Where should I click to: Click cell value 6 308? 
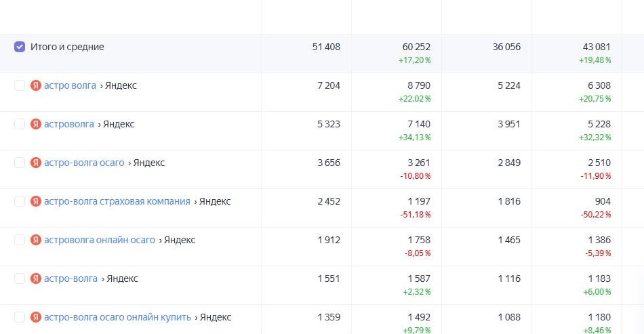(x=599, y=85)
